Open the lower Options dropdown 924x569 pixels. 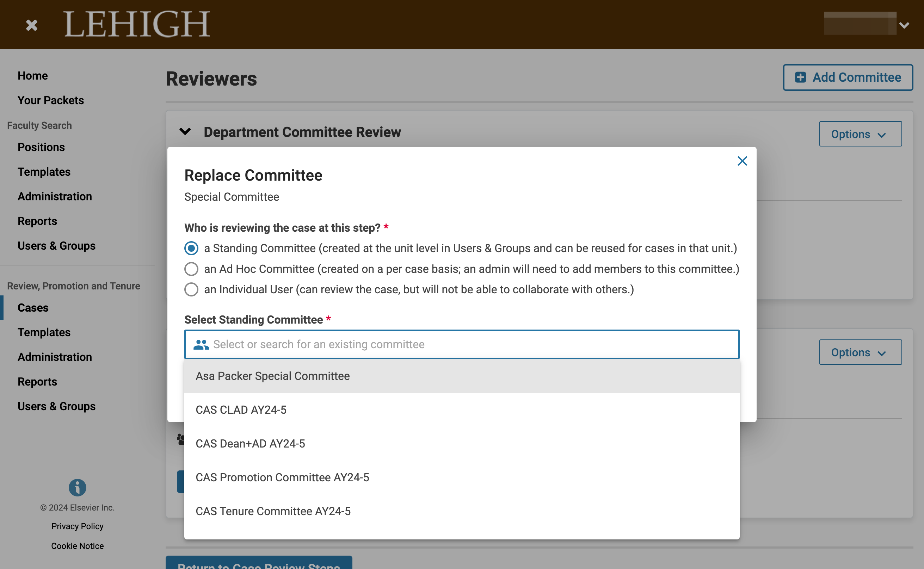pyautogui.click(x=860, y=352)
